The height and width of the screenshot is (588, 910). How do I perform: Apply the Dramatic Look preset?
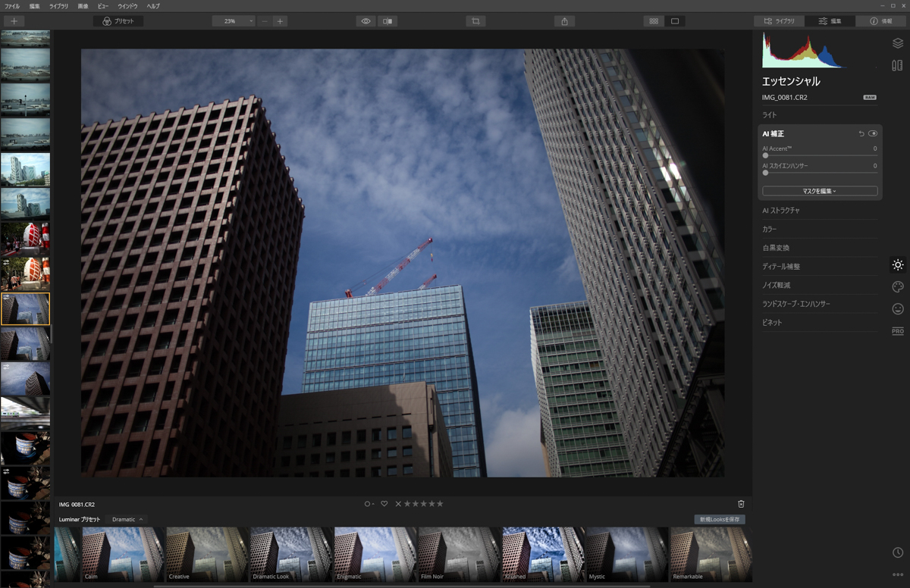click(x=291, y=555)
